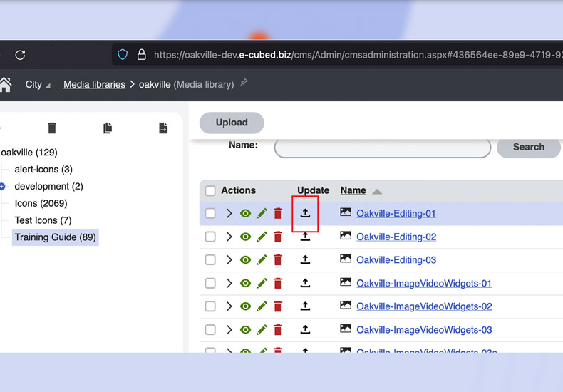Viewport: 563px width, 392px height.
Task: Click the move folder icon above tree
Action: (x=163, y=128)
